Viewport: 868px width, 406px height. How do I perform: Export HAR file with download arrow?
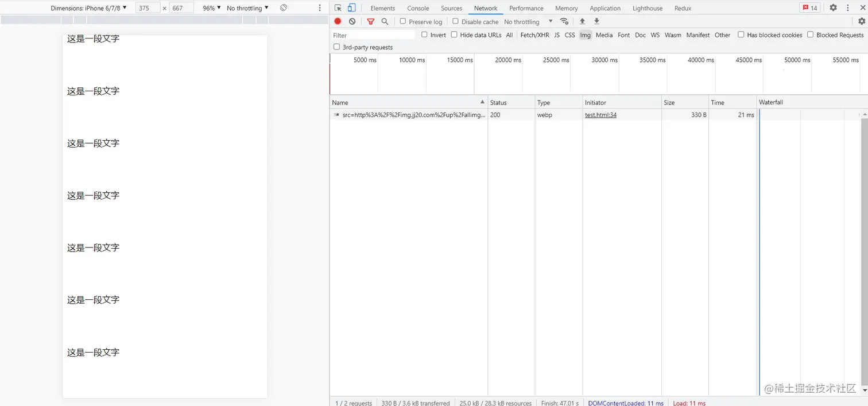(x=596, y=21)
